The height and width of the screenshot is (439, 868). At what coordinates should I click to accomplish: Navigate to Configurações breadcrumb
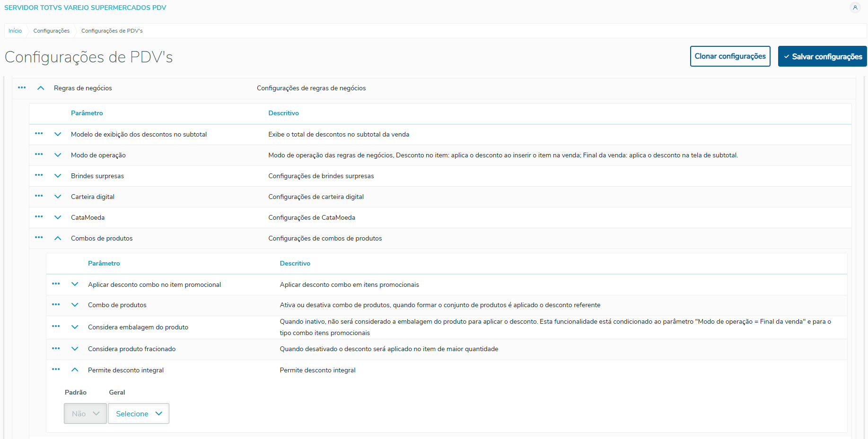pos(52,31)
